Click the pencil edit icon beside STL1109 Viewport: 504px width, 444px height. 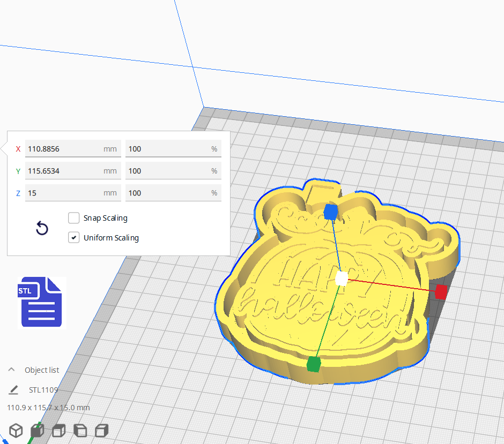click(13, 390)
